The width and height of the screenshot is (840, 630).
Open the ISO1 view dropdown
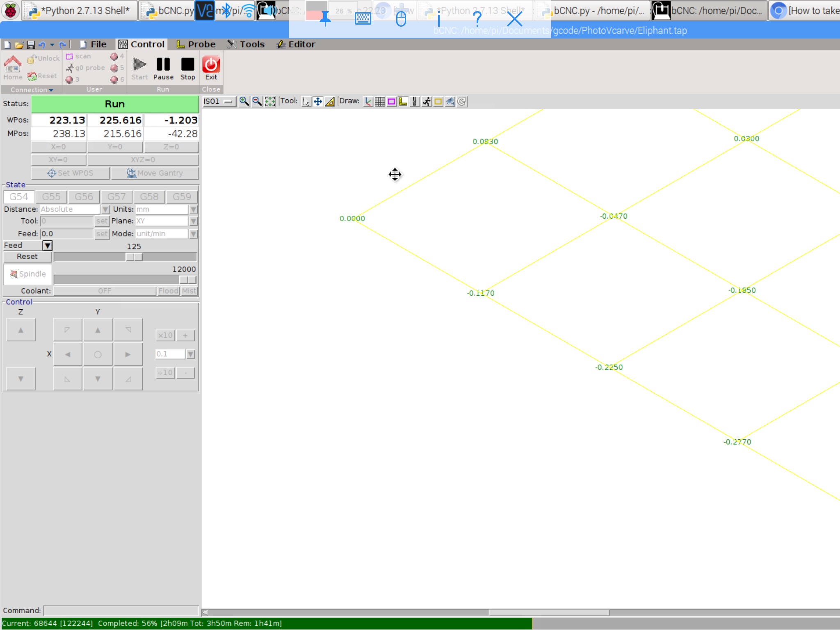(x=219, y=102)
